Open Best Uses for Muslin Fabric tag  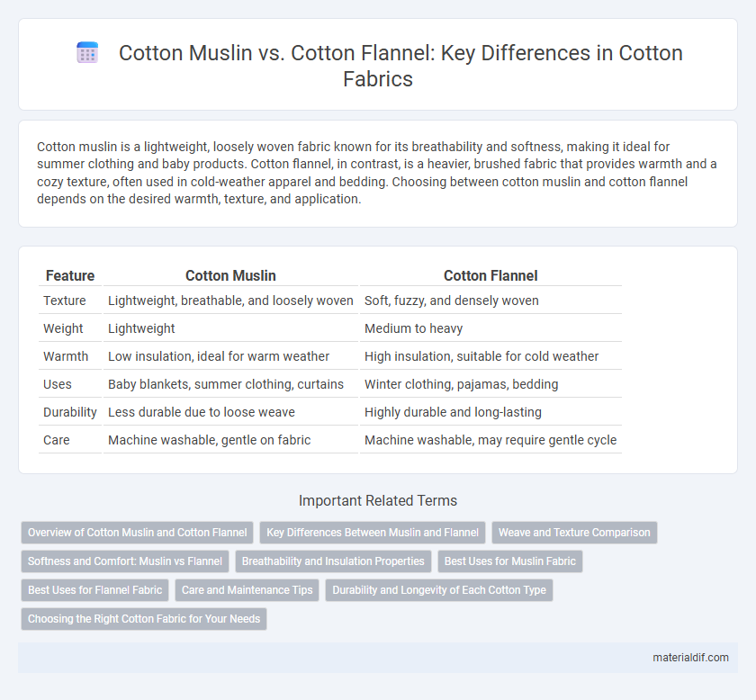[510, 561]
